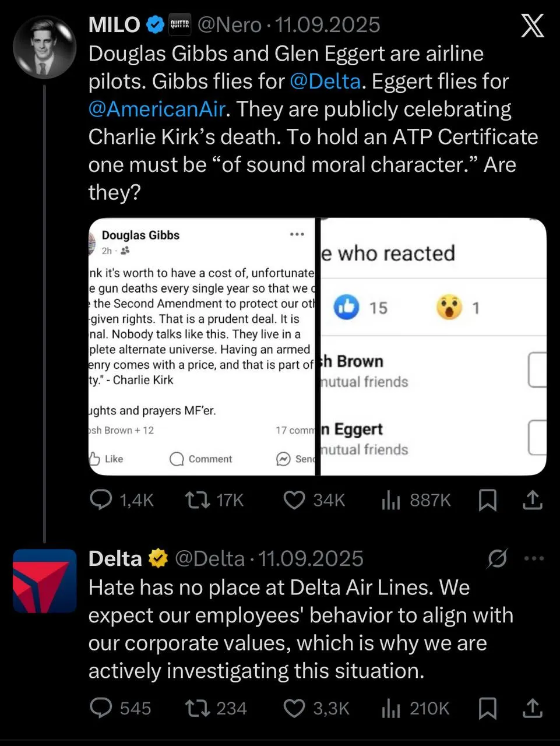Viewport: 560px width, 746px height.
Task: Open the @Delta mention link
Action: [x=325, y=81]
